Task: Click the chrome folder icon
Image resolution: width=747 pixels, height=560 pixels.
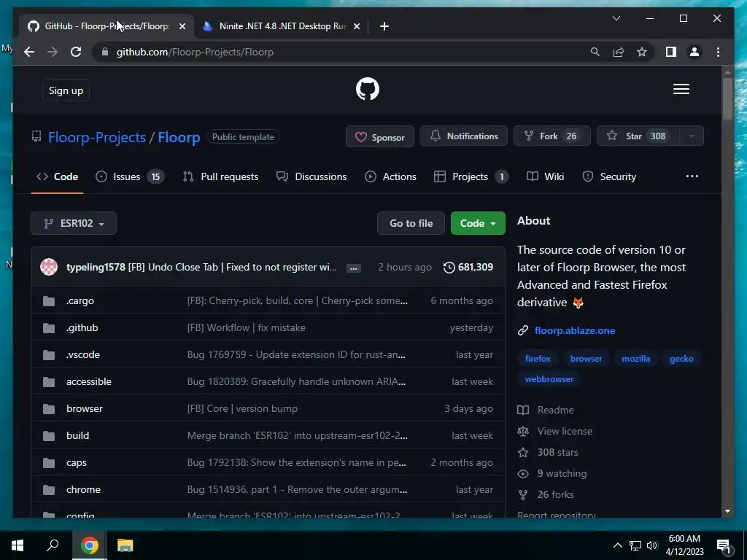Action: coord(49,489)
